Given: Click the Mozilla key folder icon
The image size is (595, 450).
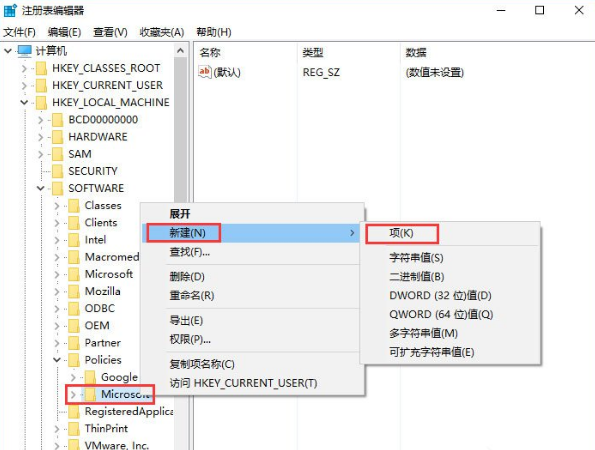Looking at the screenshot, I should (74, 291).
